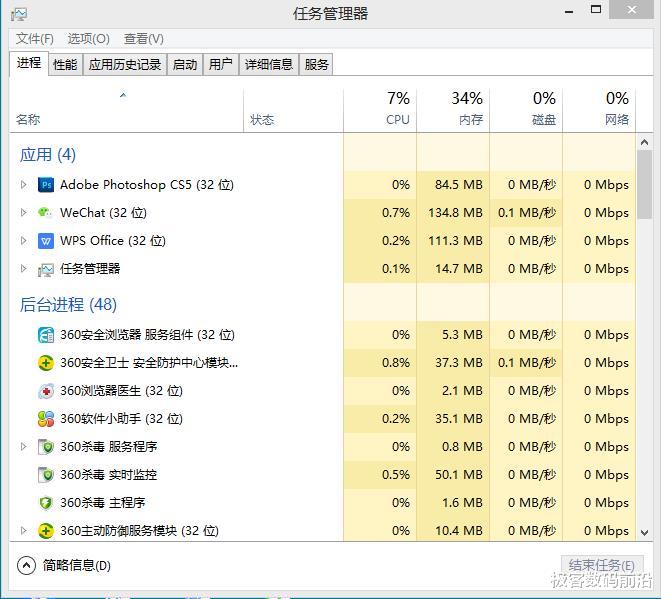
Task: Click 任务管理器 memory value 14.7 MB
Action: (459, 269)
